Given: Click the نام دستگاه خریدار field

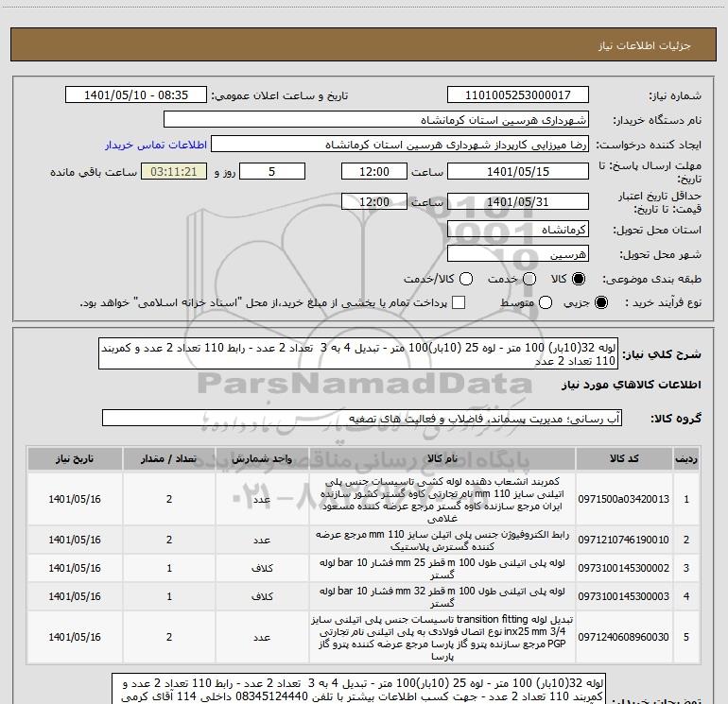Looking at the screenshot, I should point(376,119).
